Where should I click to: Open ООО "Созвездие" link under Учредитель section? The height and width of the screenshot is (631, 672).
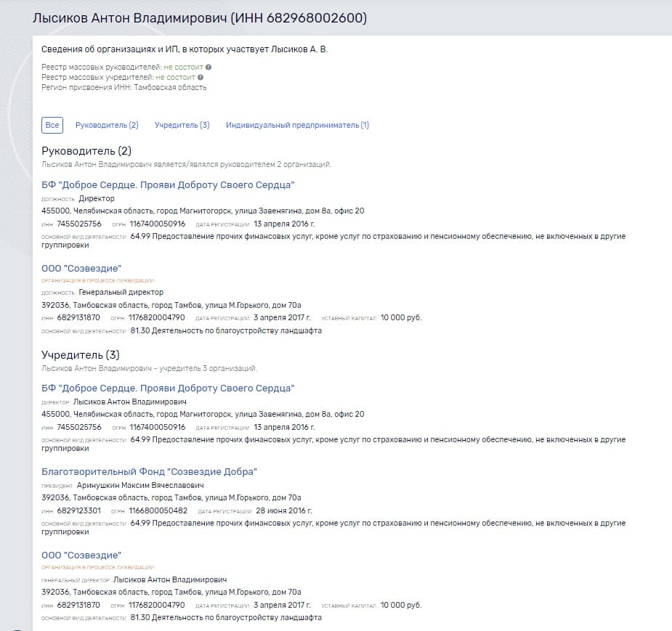[x=81, y=555]
